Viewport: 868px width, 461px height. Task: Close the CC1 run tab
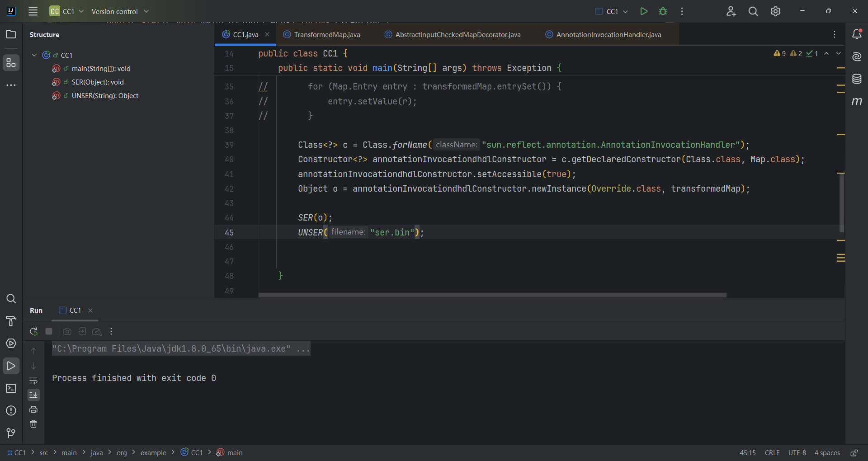coord(90,310)
